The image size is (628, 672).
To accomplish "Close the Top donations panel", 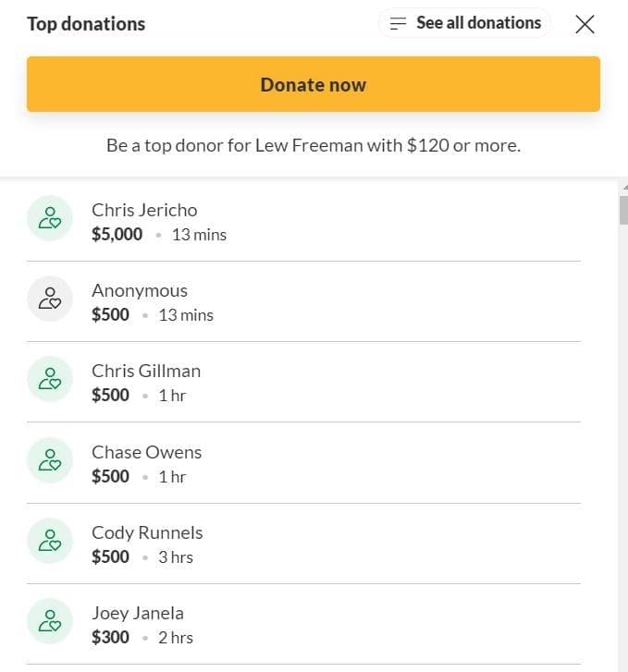I will click(585, 24).
